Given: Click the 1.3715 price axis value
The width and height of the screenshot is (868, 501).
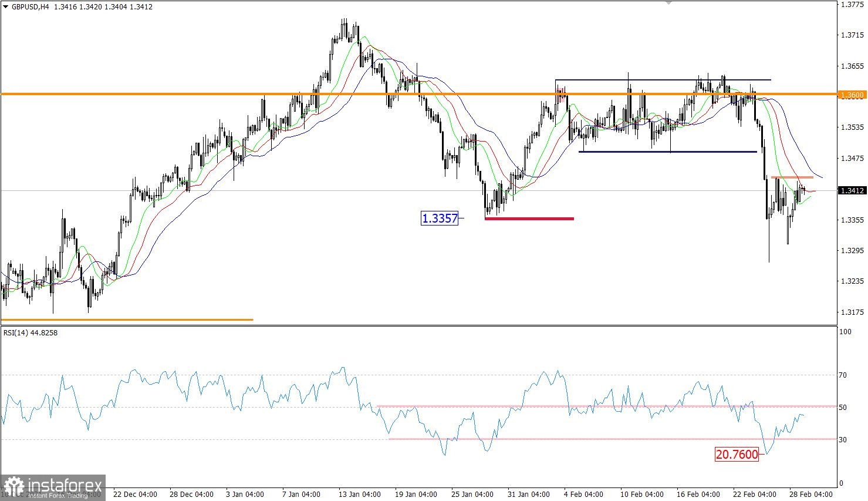Looking at the screenshot, I should click(852, 35).
